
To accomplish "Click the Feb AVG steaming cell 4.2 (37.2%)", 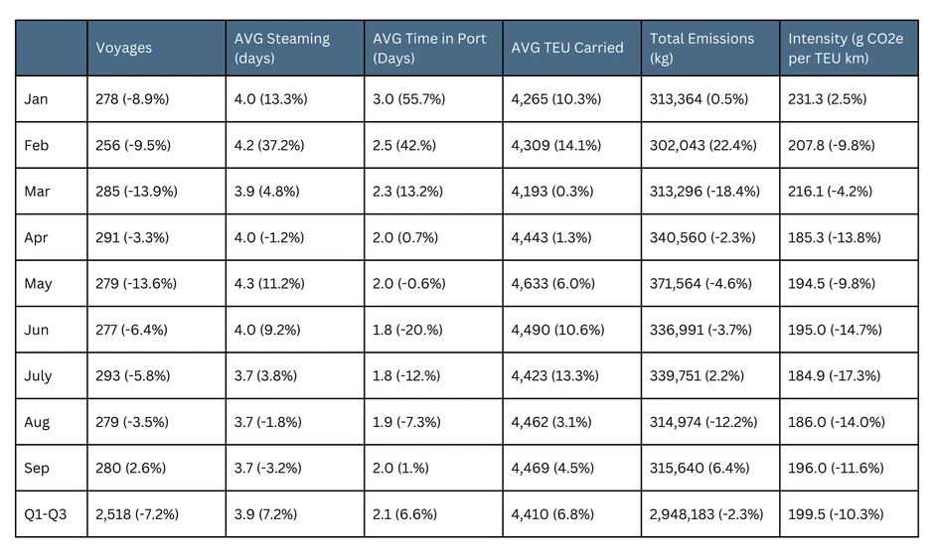I will click(x=272, y=145).
